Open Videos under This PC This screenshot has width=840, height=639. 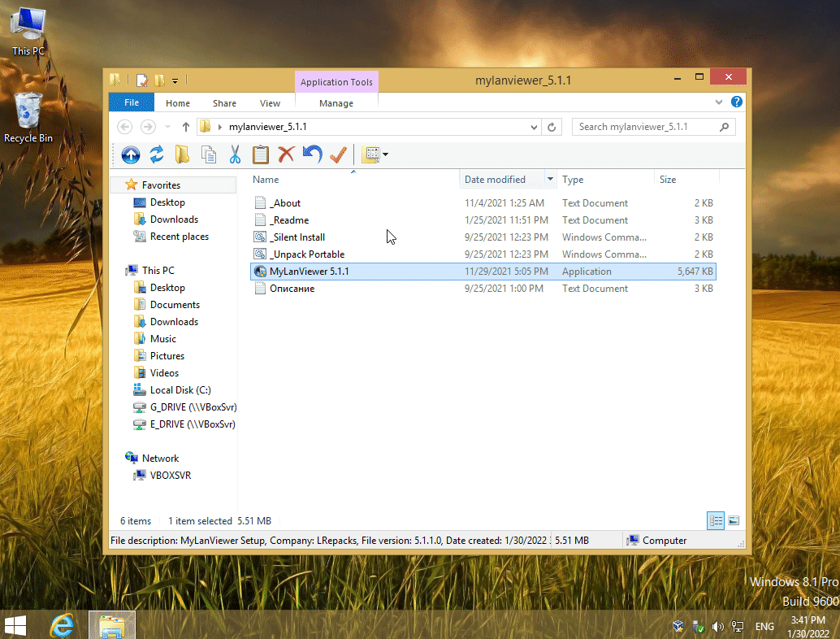click(164, 373)
